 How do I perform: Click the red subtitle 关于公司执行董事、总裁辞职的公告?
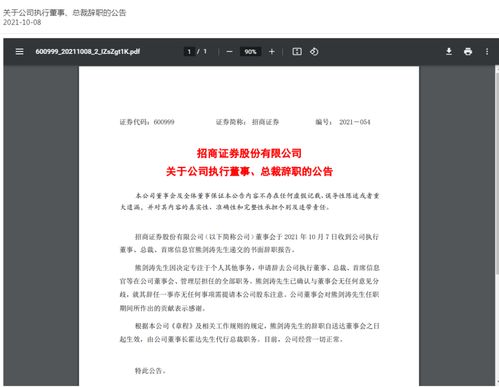pyautogui.click(x=249, y=171)
